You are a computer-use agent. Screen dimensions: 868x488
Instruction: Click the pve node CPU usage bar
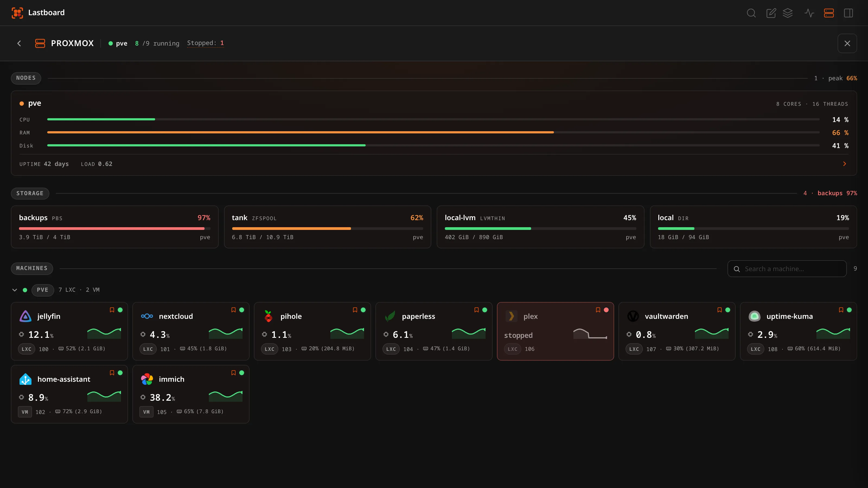tap(433, 120)
